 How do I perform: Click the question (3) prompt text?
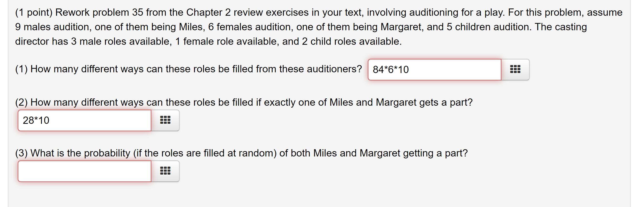coord(241,153)
